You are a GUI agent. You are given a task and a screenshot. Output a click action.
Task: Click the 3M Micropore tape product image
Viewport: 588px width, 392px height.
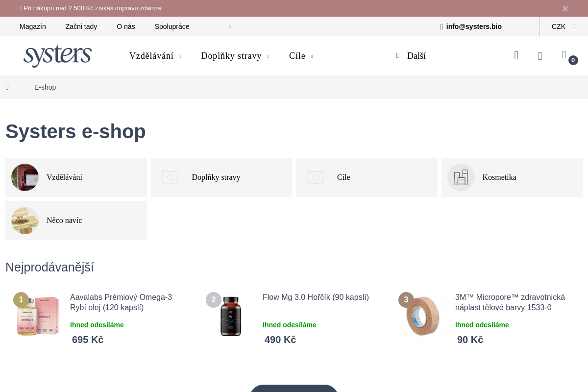click(423, 317)
